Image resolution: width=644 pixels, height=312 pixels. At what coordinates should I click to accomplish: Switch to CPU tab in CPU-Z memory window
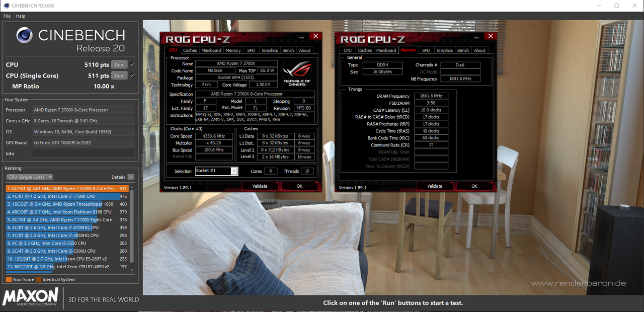click(348, 50)
